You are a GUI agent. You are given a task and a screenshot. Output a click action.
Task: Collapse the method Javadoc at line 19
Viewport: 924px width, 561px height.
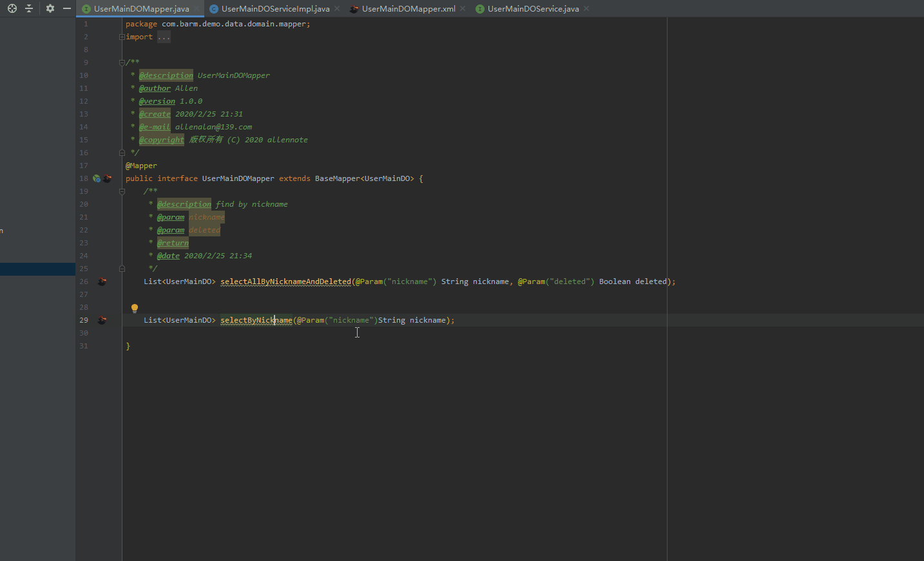122,191
